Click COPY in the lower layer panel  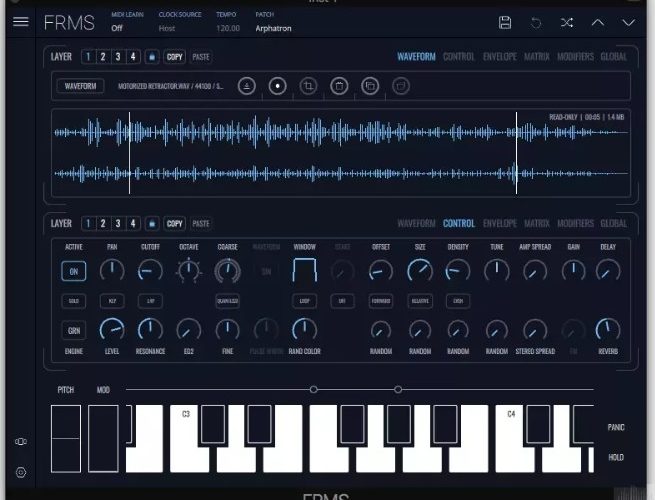click(175, 224)
